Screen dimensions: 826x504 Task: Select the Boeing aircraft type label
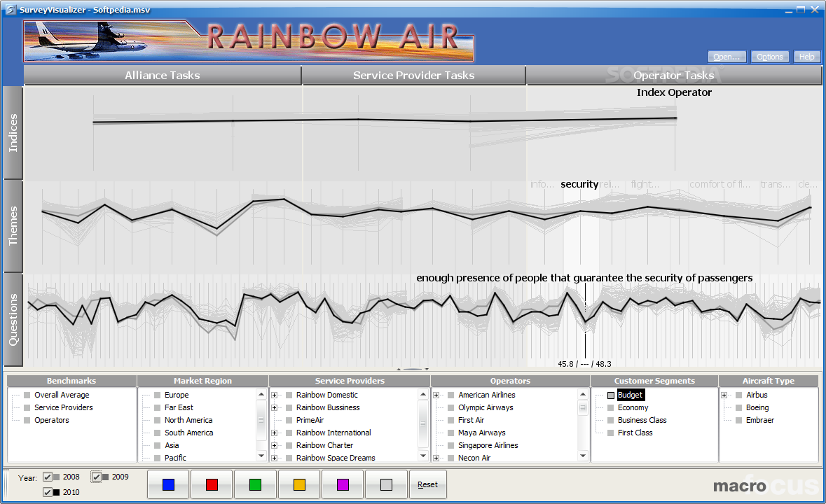[x=757, y=407]
